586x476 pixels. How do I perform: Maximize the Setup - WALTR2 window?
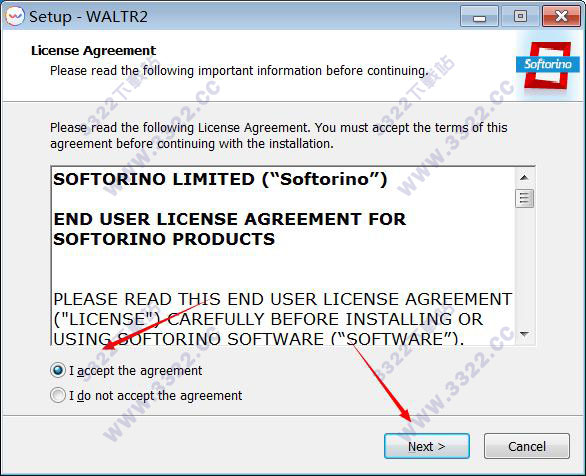[520, 16]
